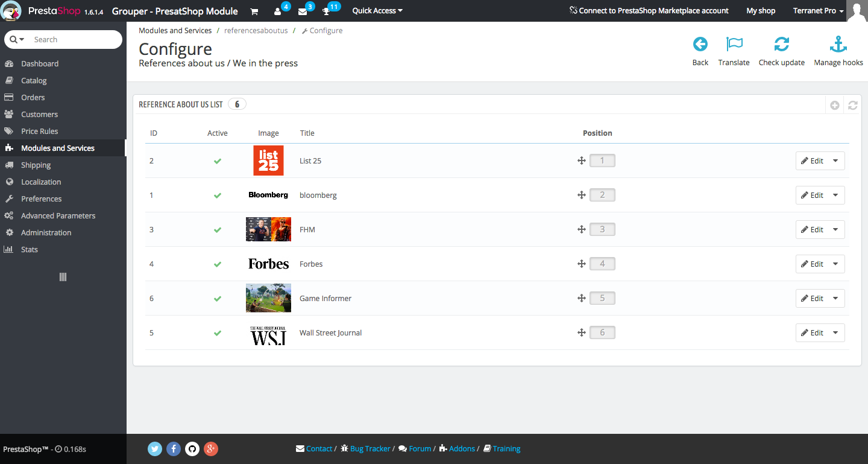Open the trophy icon with badge 11
Screen dimensions: 868x464
click(326, 11)
